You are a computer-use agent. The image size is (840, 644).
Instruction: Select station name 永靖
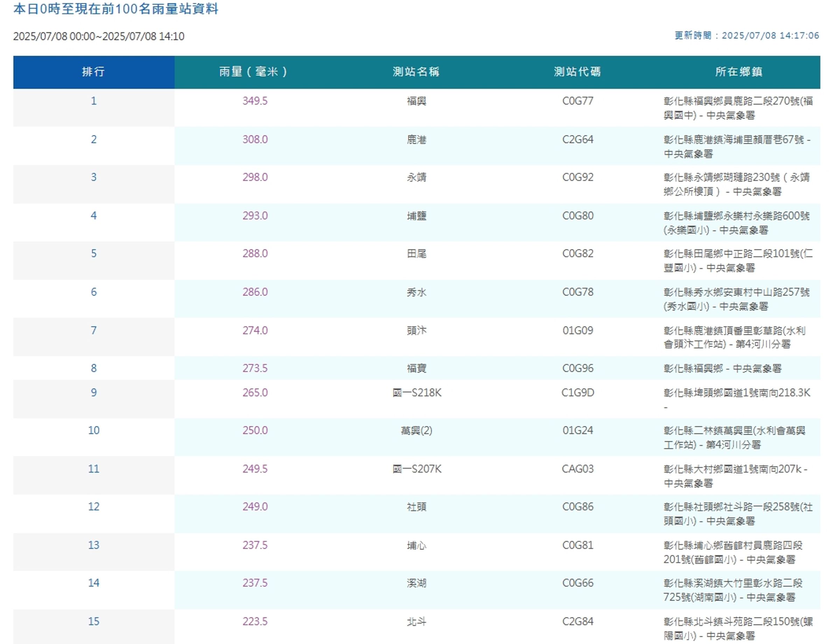click(416, 177)
